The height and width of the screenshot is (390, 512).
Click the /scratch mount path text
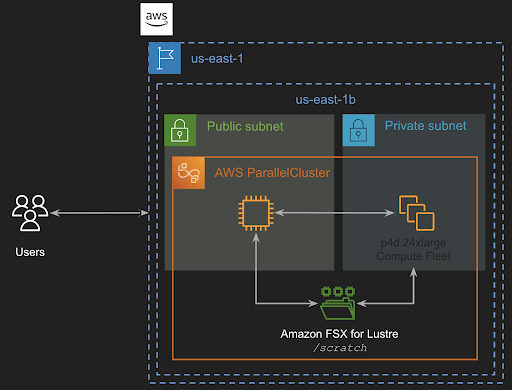[x=340, y=348]
